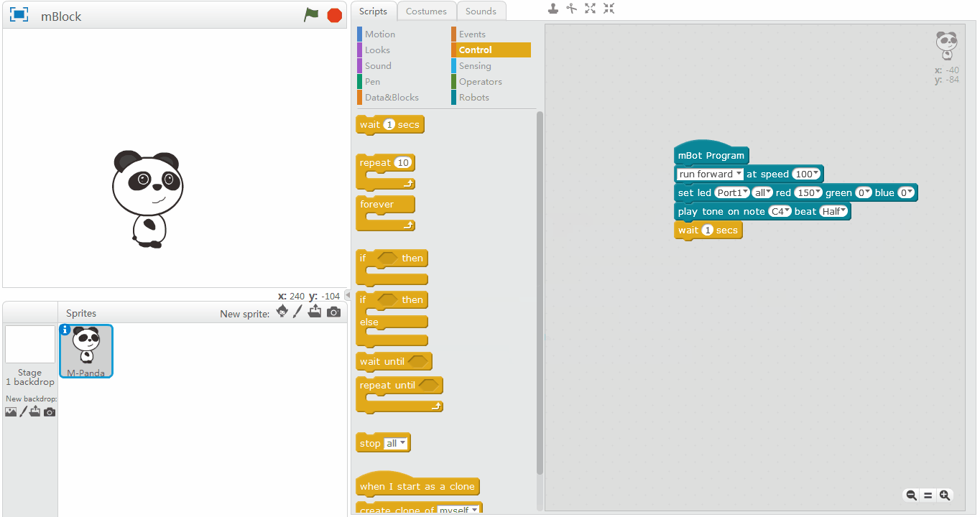Collapse the stage panel arrow
Image resolution: width=980 pixels, height=517 pixels.
tap(348, 295)
